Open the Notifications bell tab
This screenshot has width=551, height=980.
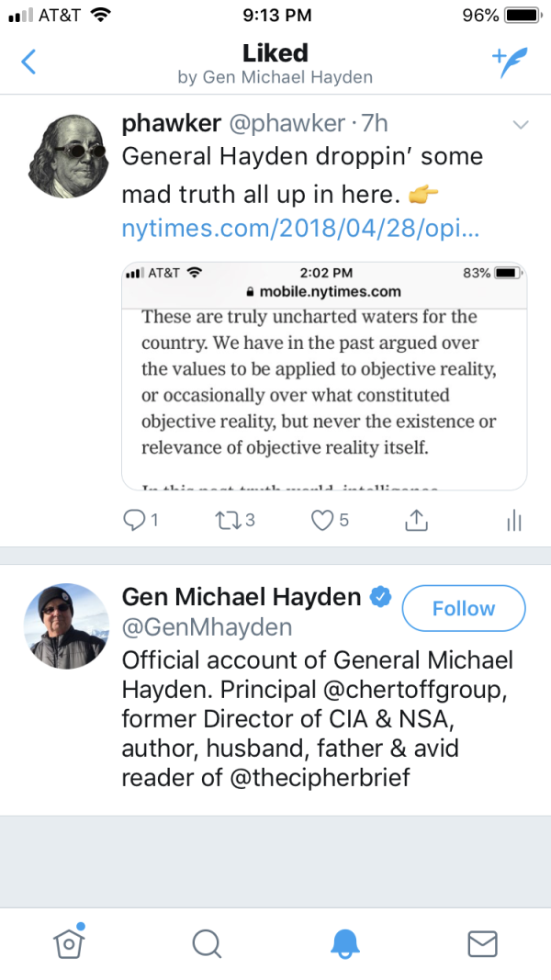[x=344, y=943]
